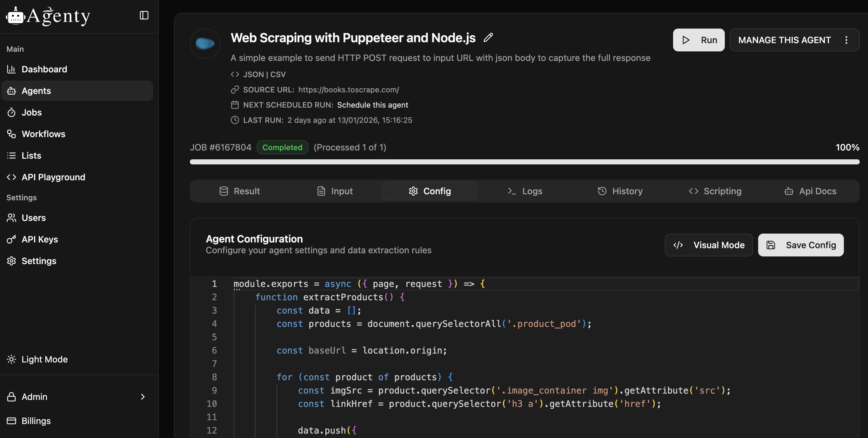Open the Workflows section

tap(43, 134)
